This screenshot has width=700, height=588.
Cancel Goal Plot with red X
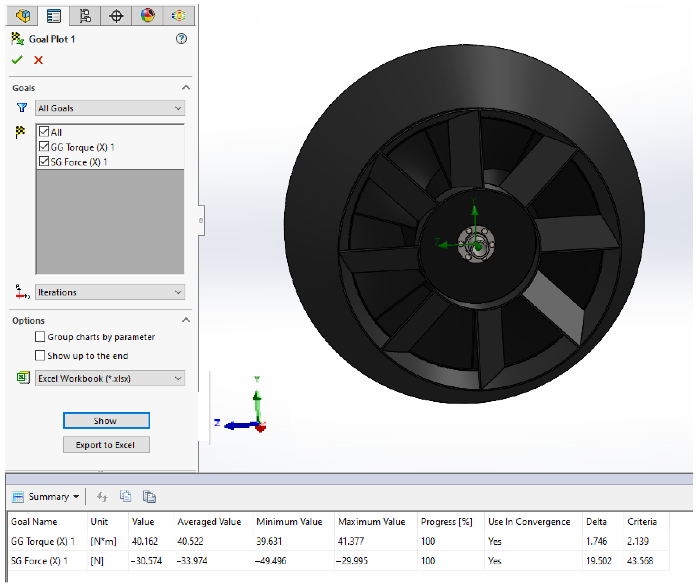click(39, 60)
